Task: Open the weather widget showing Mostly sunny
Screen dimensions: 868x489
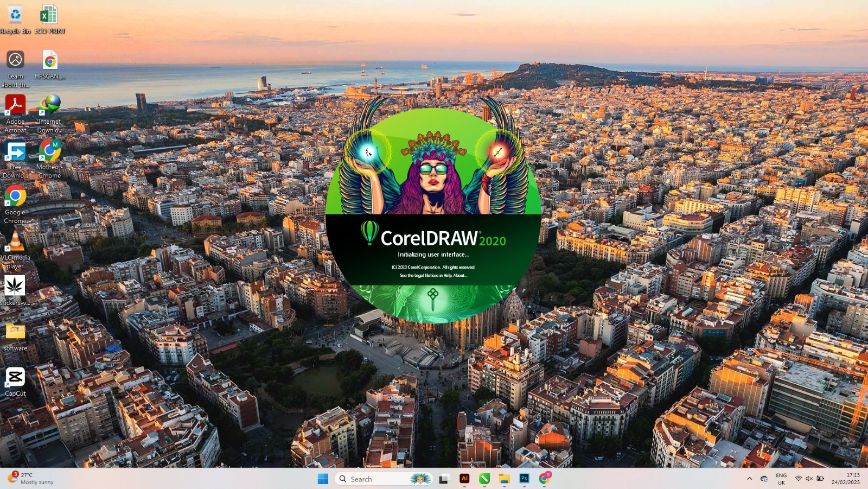Action: pyautogui.click(x=30, y=479)
